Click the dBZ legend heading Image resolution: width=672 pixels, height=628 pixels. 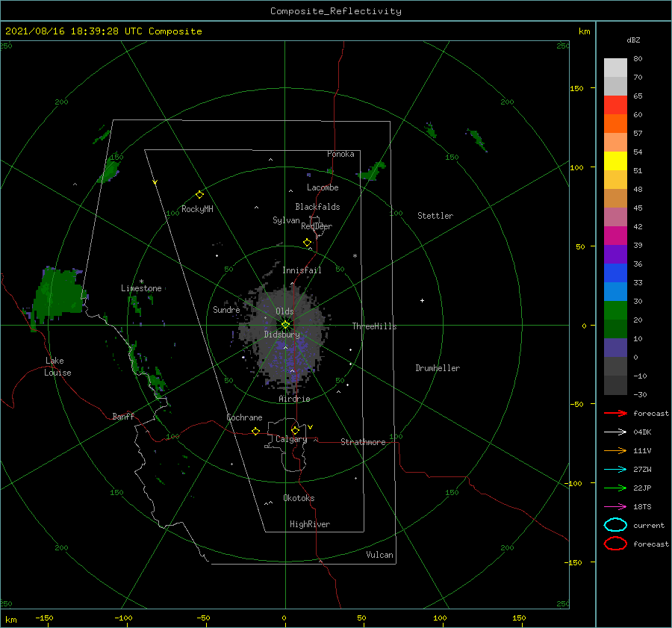pyautogui.click(x=633, y=40)
